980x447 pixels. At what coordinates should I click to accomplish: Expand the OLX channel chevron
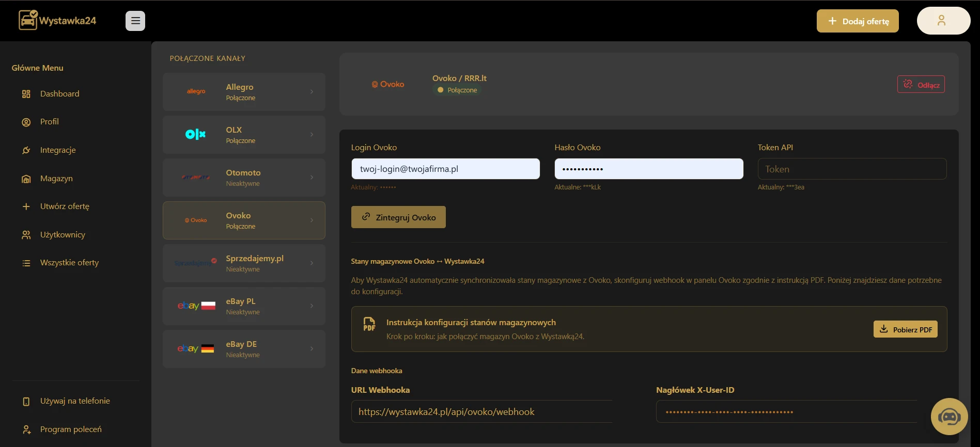click(312, 134)
